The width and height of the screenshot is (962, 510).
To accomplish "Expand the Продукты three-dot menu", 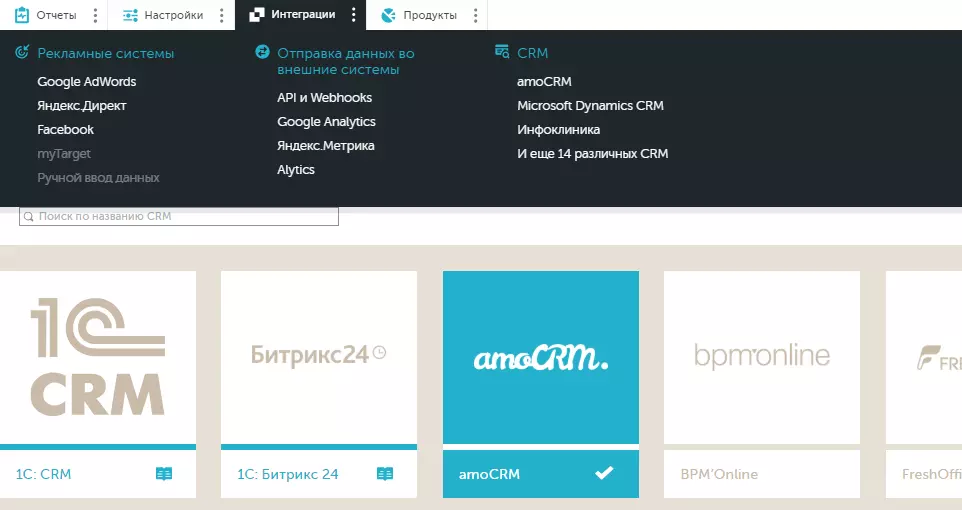I will point(475,15).
